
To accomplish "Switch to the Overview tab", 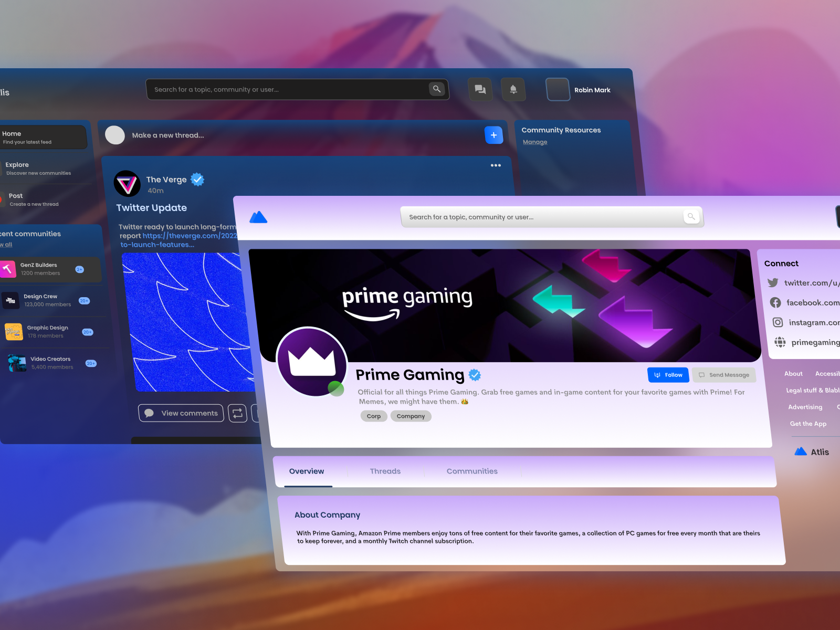I will (307, 471).
